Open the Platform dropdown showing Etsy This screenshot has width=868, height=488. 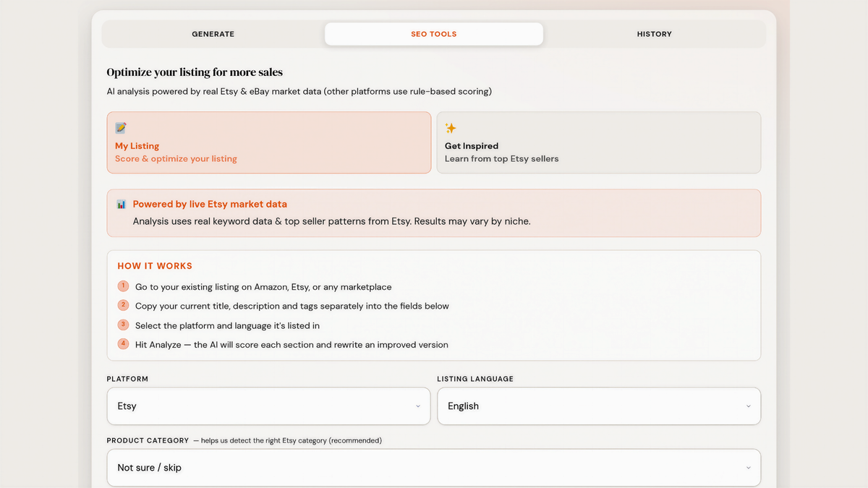pos(269,406)
